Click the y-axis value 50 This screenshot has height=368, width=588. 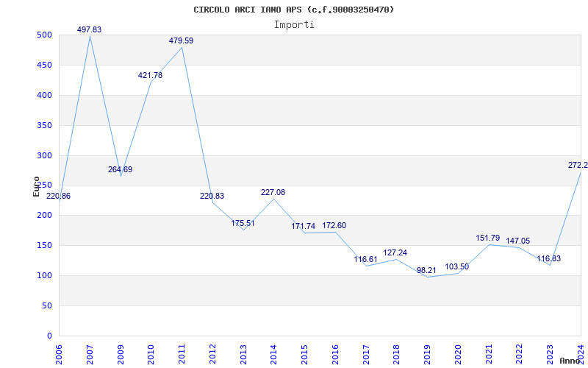46,305
